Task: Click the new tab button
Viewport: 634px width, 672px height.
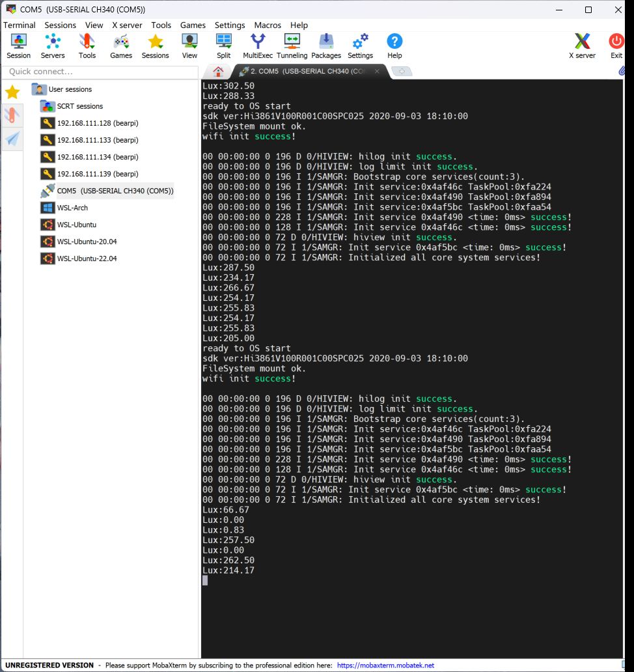Action: 402,72
